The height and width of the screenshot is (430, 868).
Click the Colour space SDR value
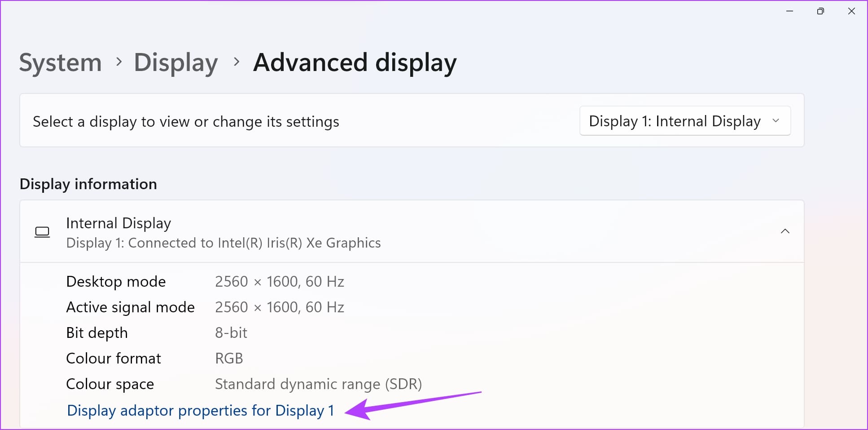click(x=318, y=384)
